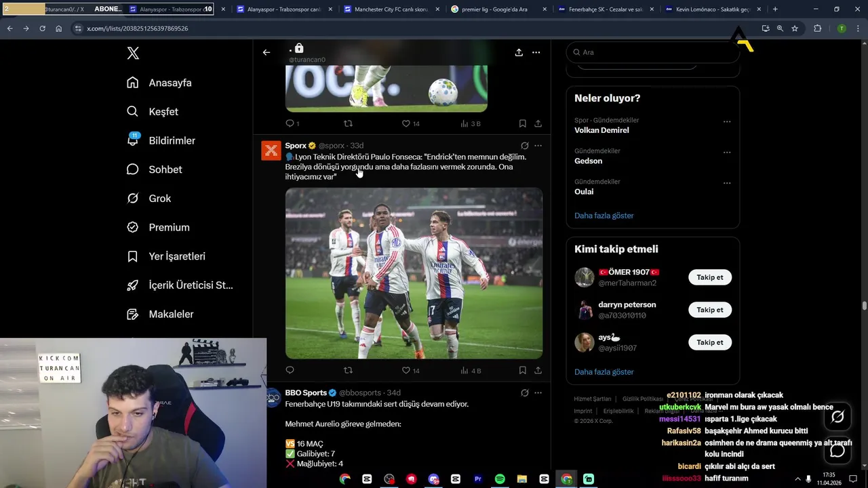Follow darryn peterson with Takip et
Image resolution: width=868 pixels, height=488 pixels.
coord(710,310)
